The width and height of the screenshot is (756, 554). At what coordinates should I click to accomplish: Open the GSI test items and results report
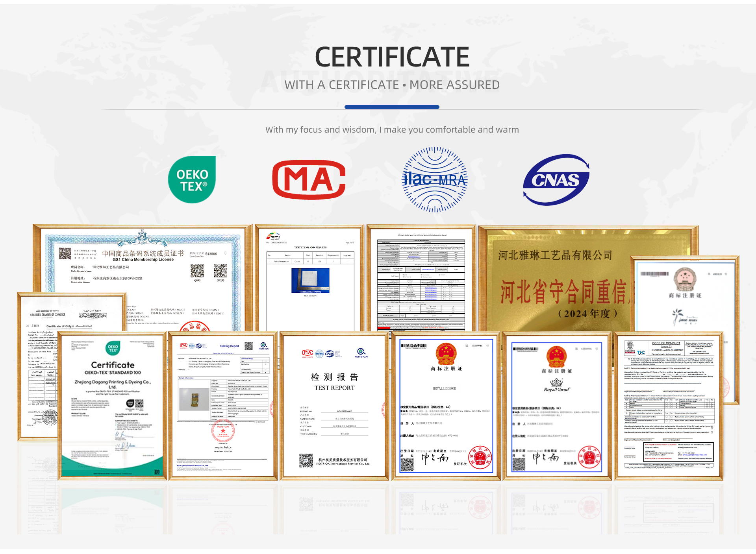(309, 278)
